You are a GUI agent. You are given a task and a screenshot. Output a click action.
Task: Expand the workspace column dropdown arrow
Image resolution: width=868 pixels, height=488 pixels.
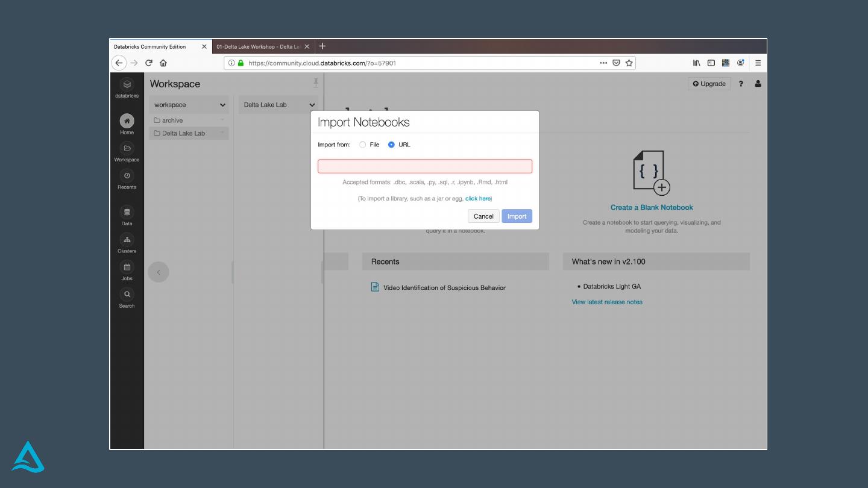[222, 105]
